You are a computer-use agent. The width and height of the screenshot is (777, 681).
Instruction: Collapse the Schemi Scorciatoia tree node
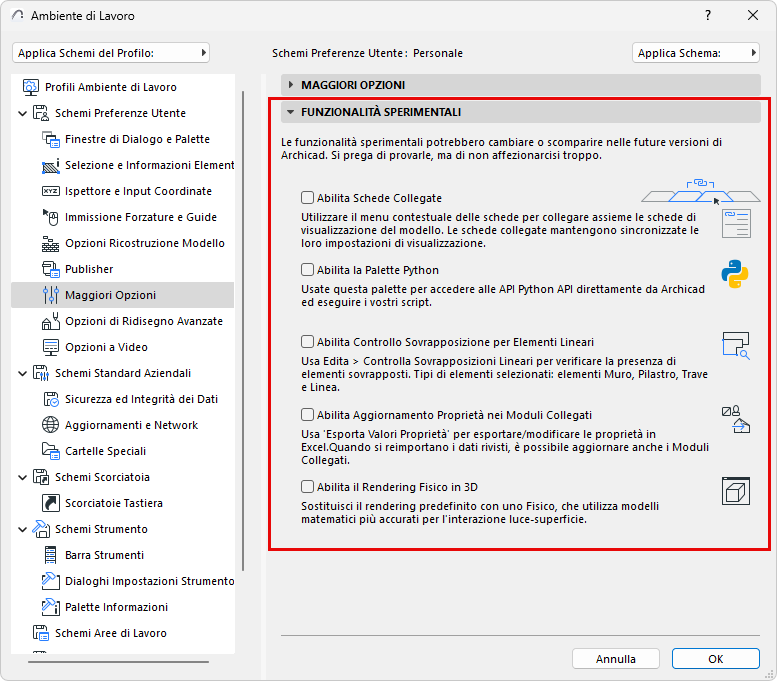point(22,478)
